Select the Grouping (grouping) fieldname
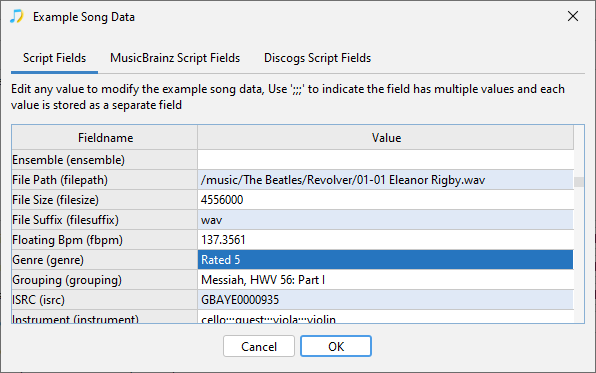 click(x=105, y=280)
